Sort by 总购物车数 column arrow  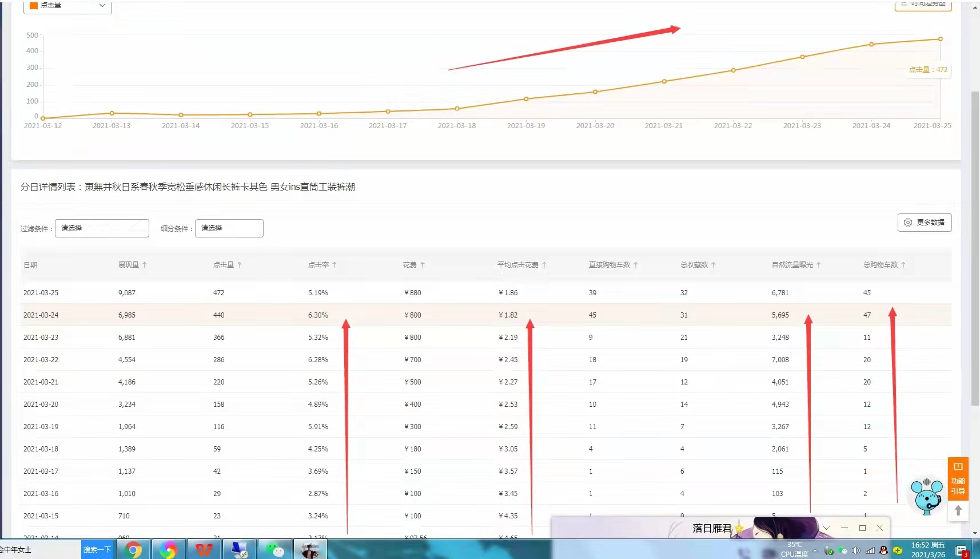click(x=903, y=265)
